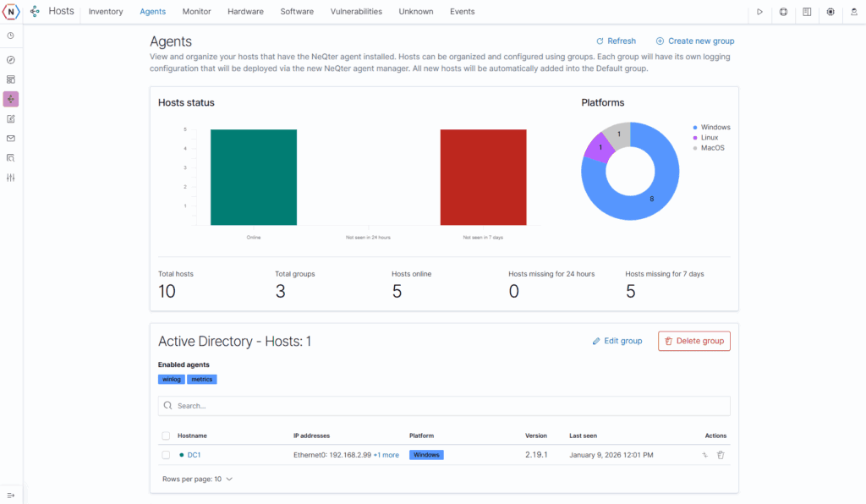Switch to the Vulnerabilities tab
866x504 pixels.
356,12
